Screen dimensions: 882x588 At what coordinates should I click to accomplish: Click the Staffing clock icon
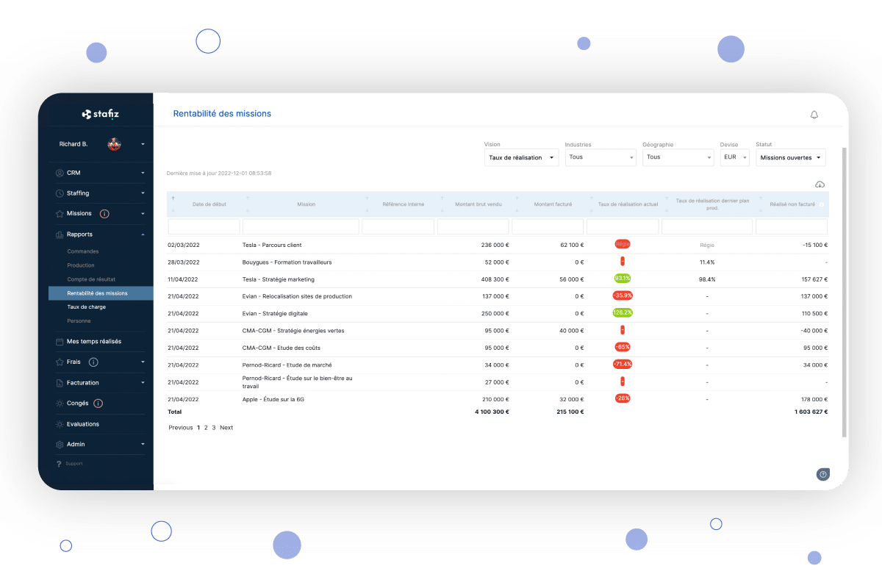tap(60, 193)
